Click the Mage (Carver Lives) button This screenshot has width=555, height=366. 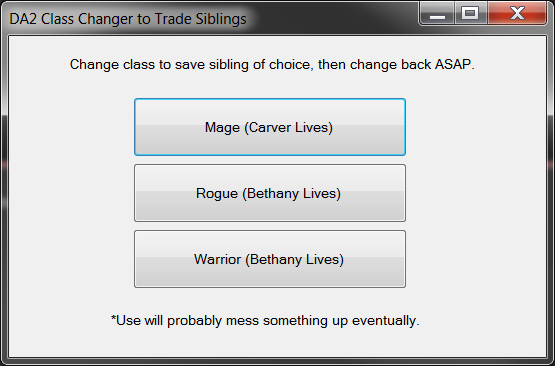(x=270, y=127)
